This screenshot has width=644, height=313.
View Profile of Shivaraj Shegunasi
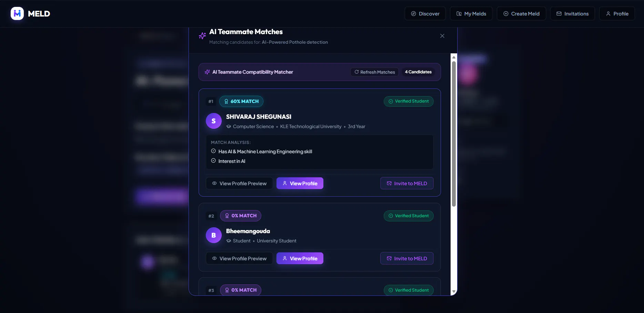(300, 183)
